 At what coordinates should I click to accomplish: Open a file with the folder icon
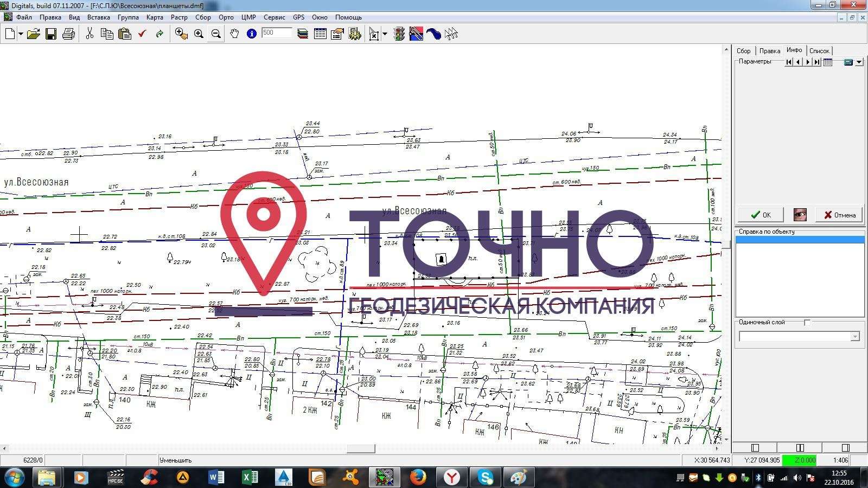(x=33, y=34)
